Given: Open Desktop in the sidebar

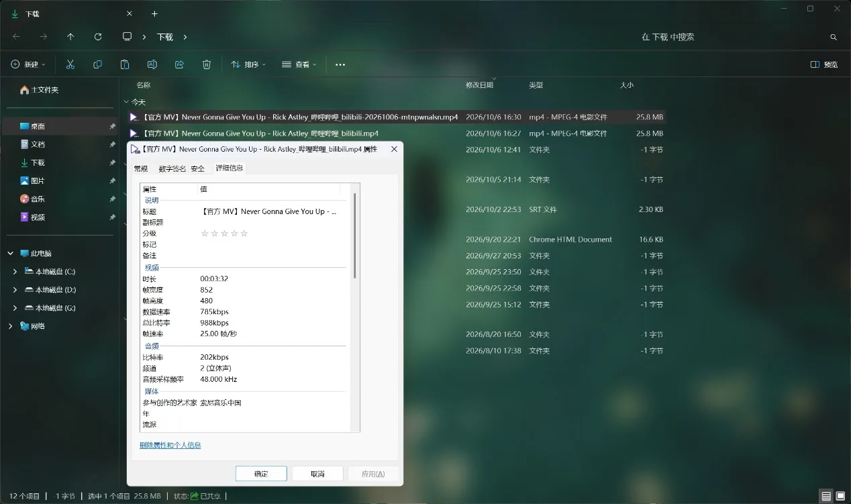Looking at the screenshot, I should coord(60,126).
